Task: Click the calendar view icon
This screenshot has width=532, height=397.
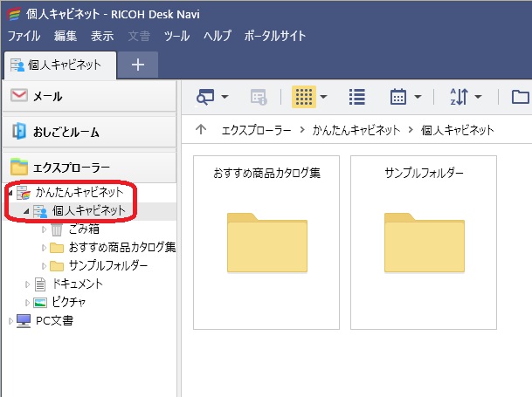Action: [398, 97]
